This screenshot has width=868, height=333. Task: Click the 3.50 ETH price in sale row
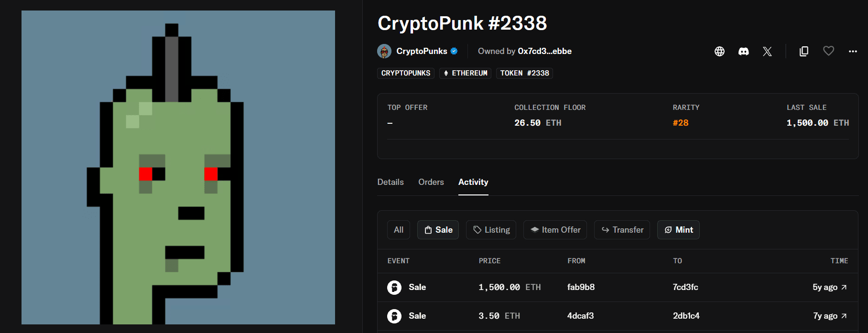(499, 316)
